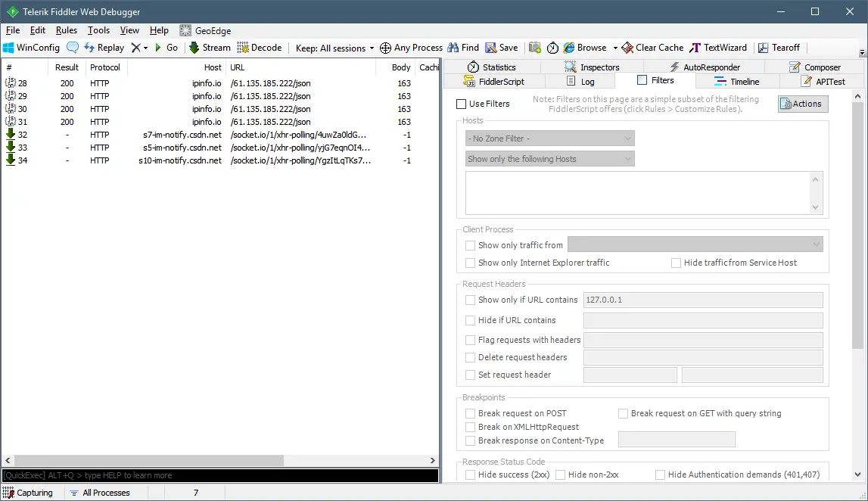
Task: Switch to the AutoResponder tab
Action: [704, 67]
